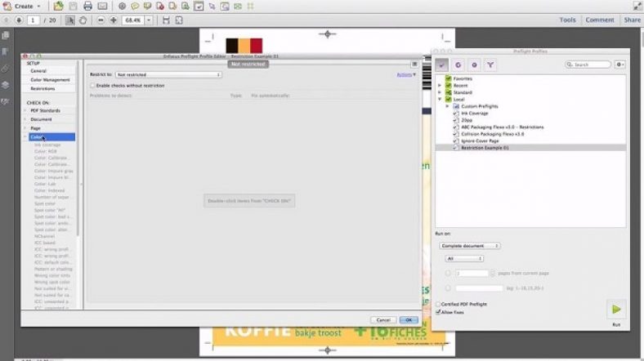The height and width of the screenshot is (361, 644).
Task: Toggle Certified PDF Preflight checkbox
Action: pos(438,304)
